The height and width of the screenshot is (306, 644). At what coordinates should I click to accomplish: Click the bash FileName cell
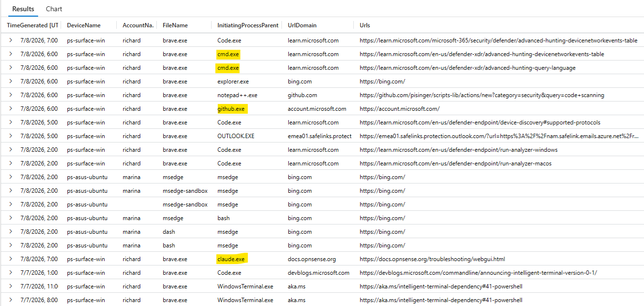point(169,245)
